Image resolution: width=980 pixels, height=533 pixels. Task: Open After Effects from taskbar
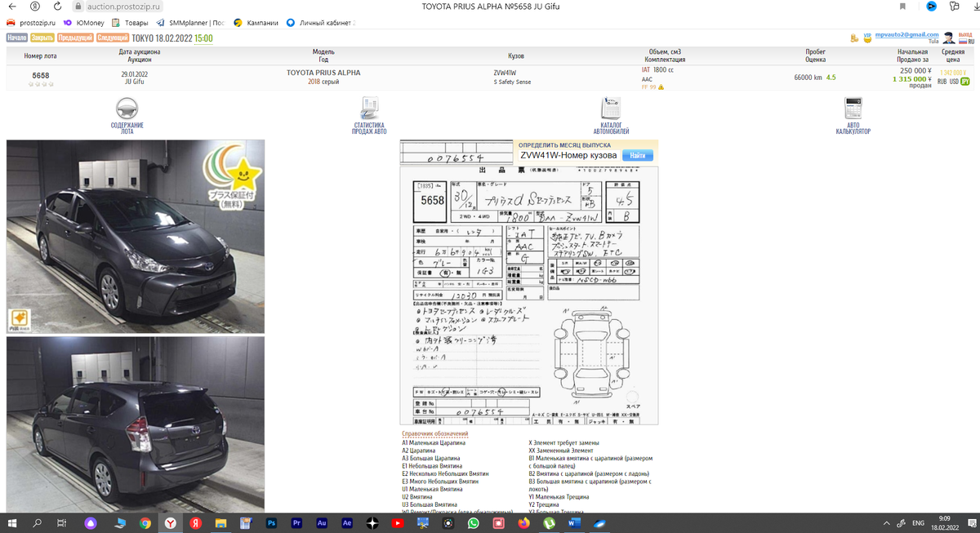(347, 522)
